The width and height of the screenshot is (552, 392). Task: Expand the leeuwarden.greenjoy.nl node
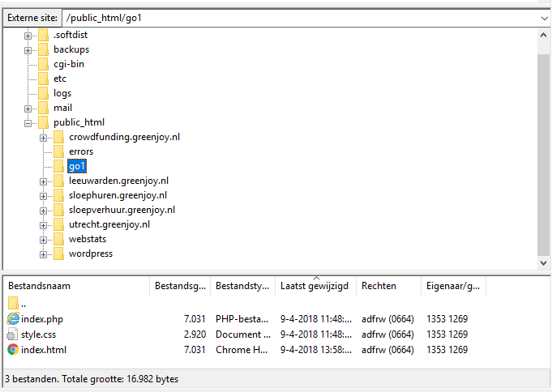[43, 181]
